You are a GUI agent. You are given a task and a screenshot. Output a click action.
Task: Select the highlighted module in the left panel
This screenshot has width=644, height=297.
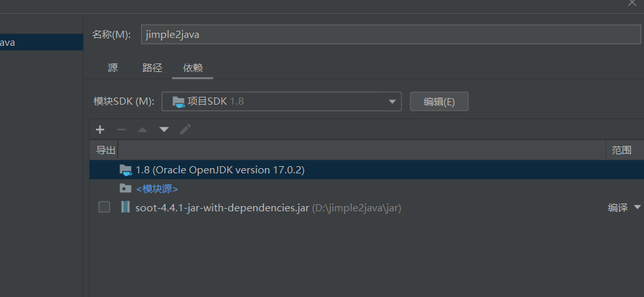coord(39,43)
